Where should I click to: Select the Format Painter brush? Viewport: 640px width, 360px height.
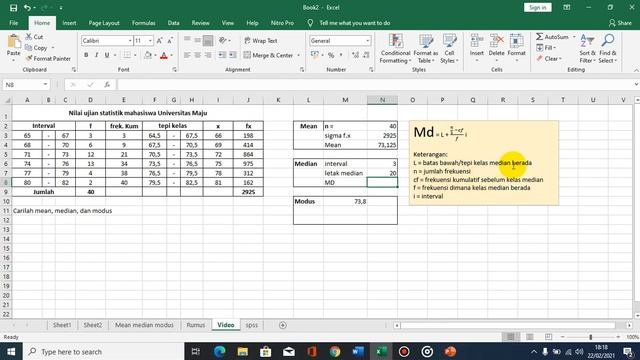[29, 58]
